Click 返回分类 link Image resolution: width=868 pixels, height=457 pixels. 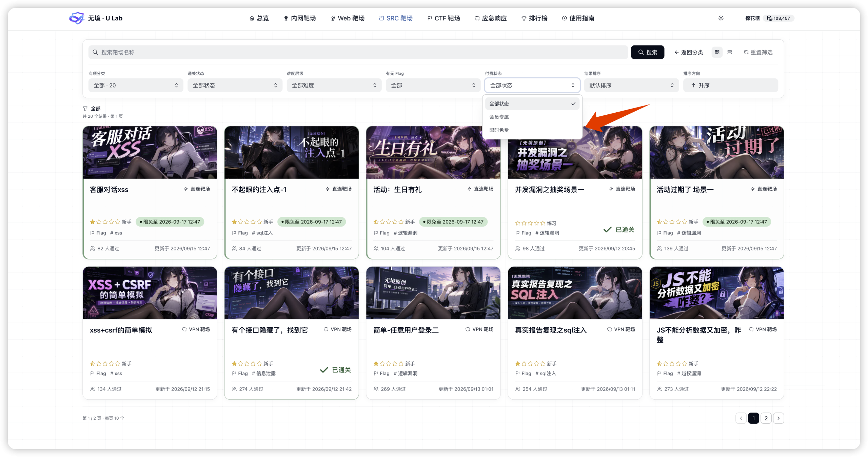tap(689, 52)
